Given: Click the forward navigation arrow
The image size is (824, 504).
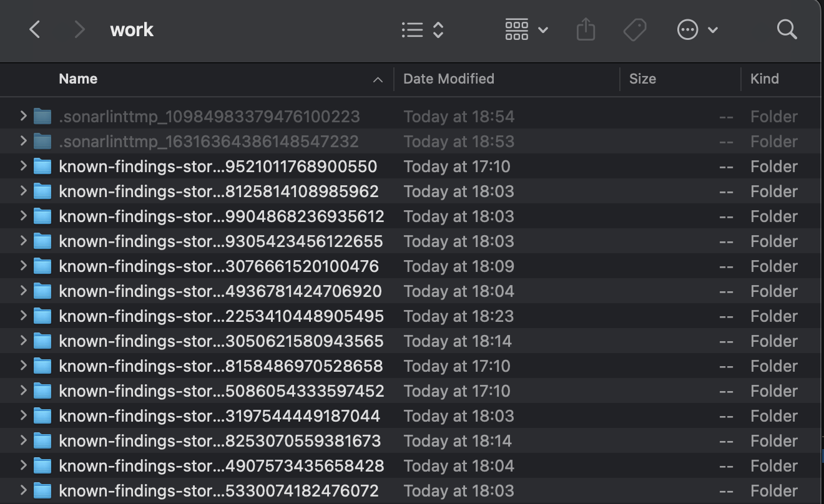Looking at the screenshot, I should click(79, 29).
